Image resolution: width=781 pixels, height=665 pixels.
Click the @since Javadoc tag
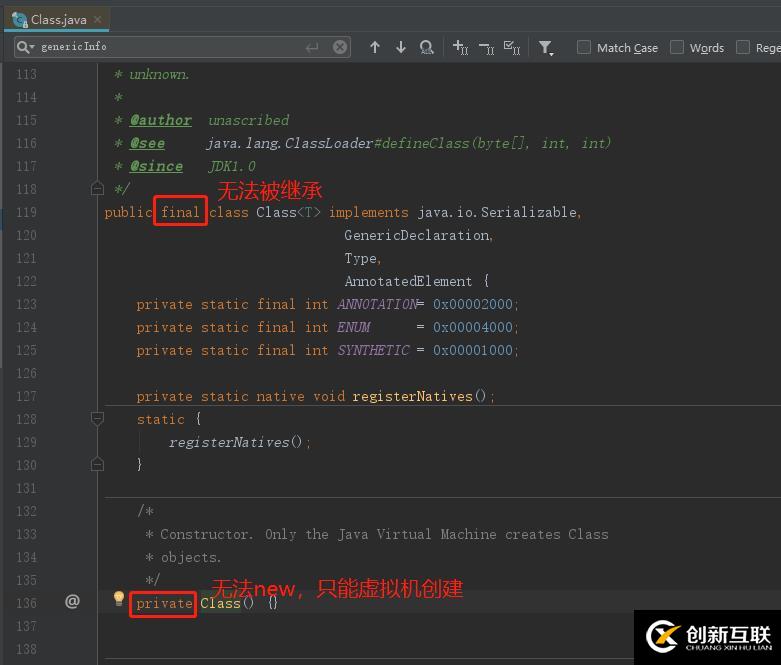(156, 166)
